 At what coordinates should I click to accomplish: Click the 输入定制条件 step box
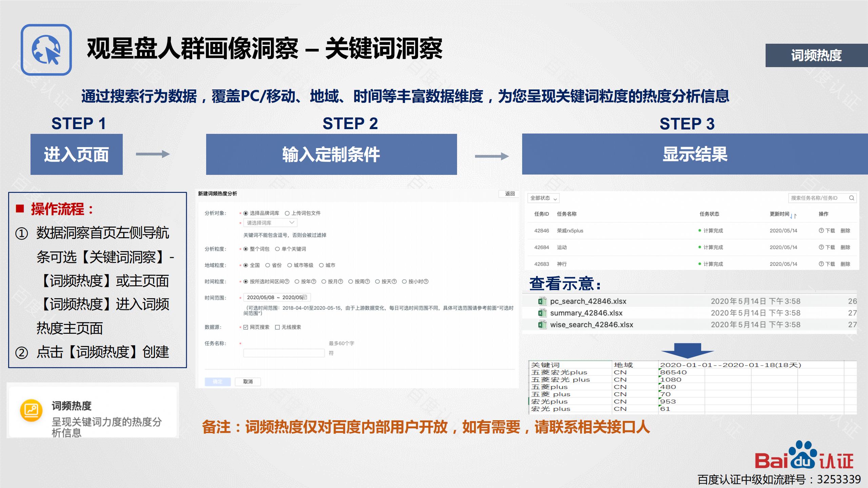pos(331,154)
